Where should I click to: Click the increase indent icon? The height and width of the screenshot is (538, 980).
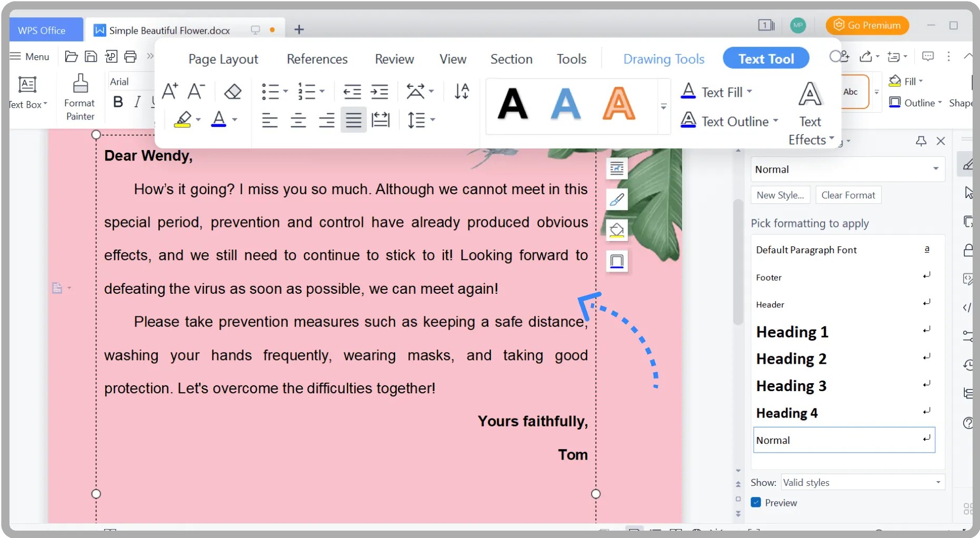379,92
